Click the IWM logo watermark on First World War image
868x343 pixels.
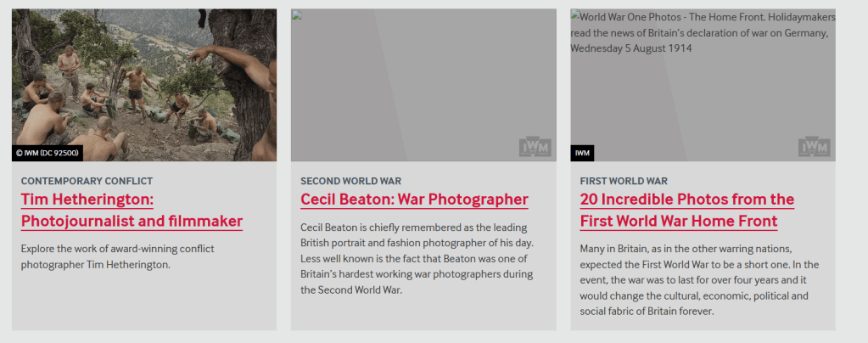pyautogui.click(x=814, y=147)
